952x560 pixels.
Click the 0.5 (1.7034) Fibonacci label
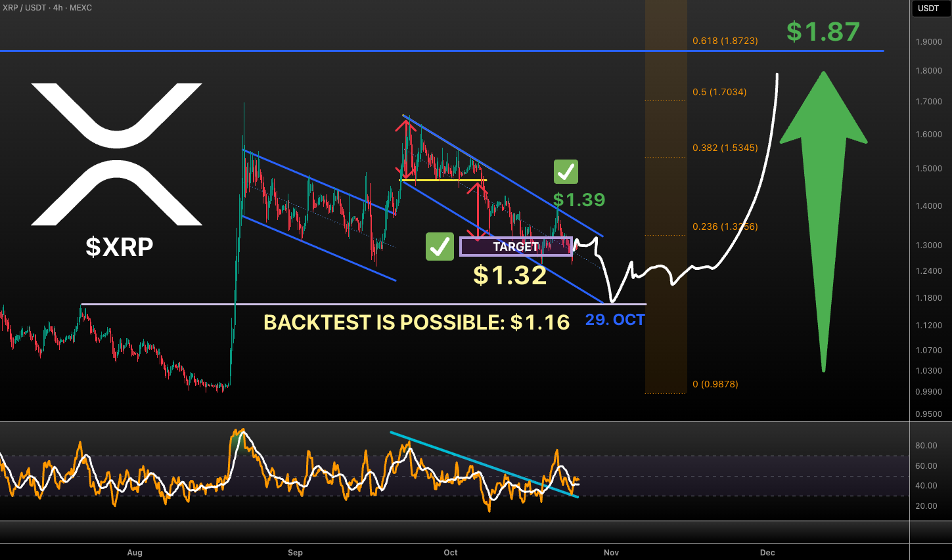click(719, 92)
